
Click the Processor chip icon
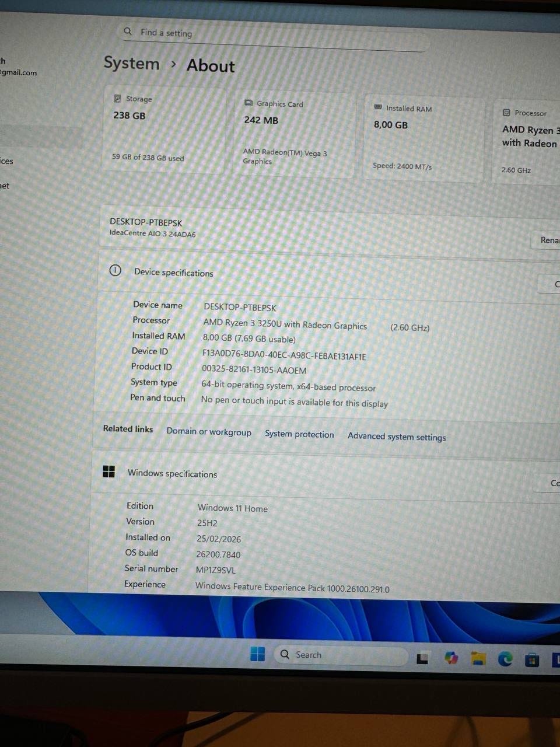click(x=506, y=113)
